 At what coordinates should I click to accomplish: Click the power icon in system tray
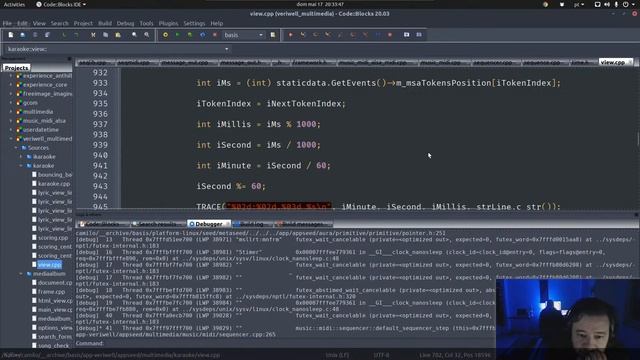pyautogui.click(x=626, y=4)
